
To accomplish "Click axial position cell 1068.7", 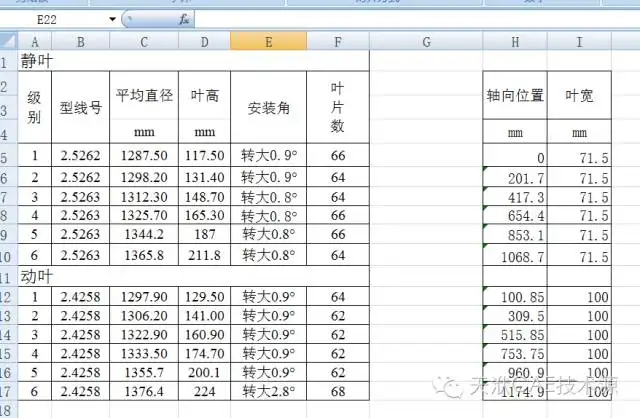I will tap(515, 255).
